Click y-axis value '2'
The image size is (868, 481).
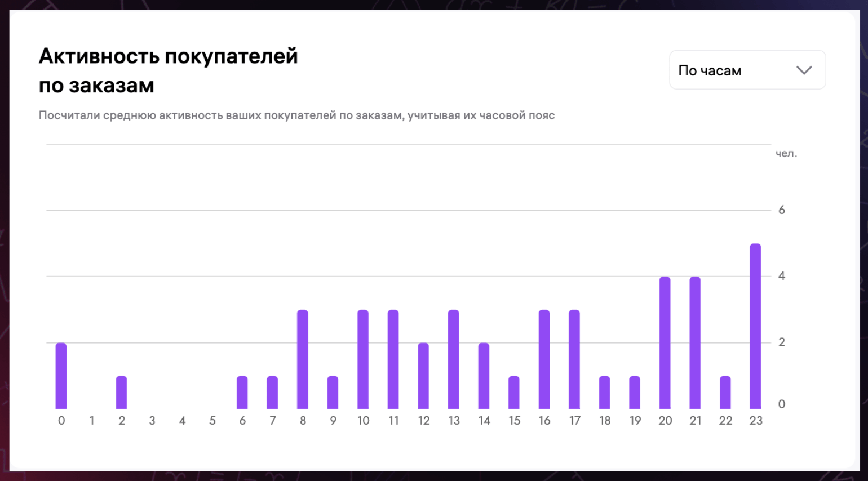click(781, 342)
